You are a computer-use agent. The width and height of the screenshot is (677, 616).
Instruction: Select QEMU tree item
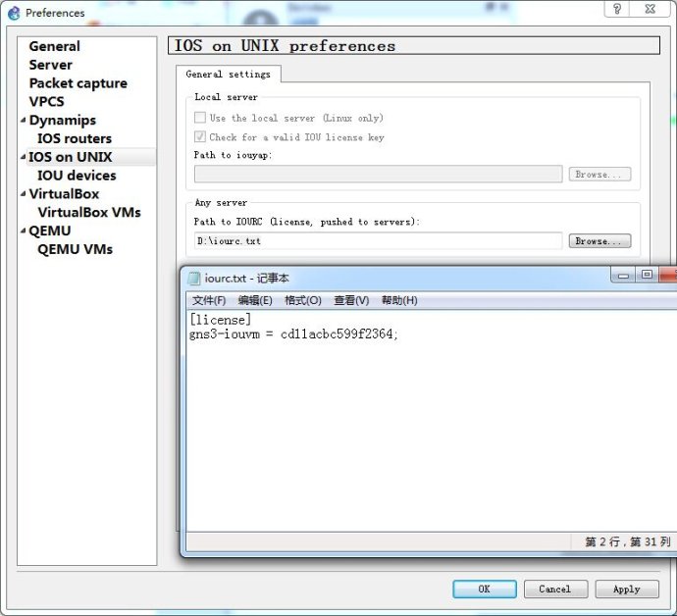point(50,231)
